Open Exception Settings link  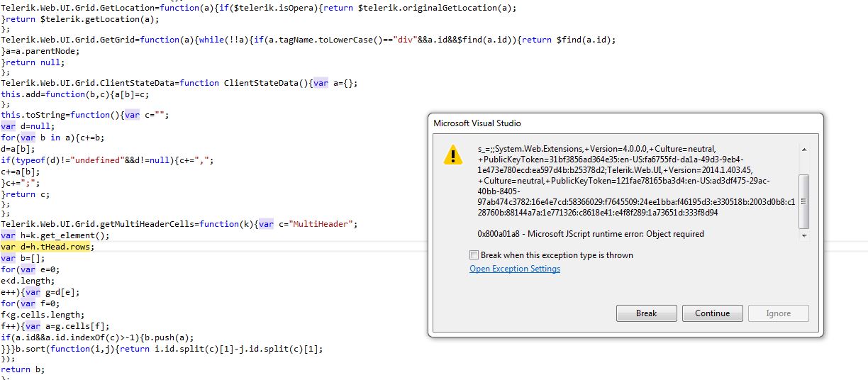point(515,269)
